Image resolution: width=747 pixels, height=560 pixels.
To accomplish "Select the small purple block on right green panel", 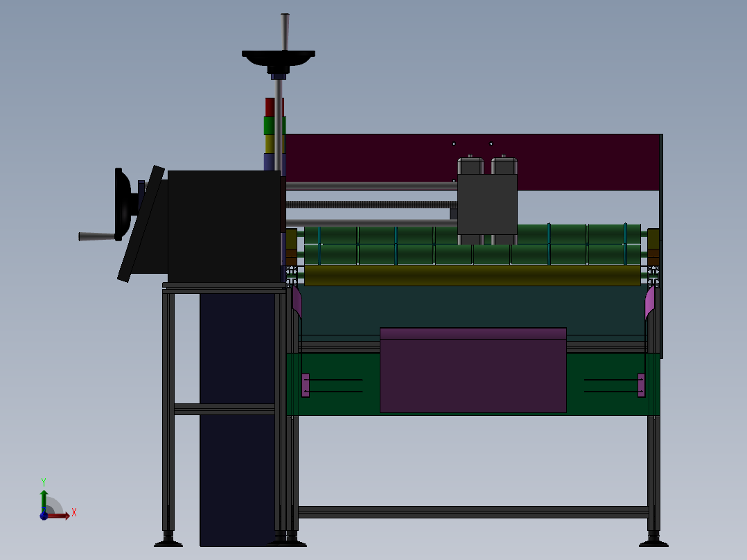I will (x=641, y=385).
